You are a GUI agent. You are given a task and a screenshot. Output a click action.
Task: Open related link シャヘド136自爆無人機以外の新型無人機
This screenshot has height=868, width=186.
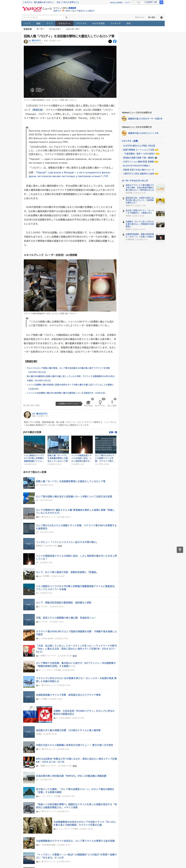(x=66, y=393)
